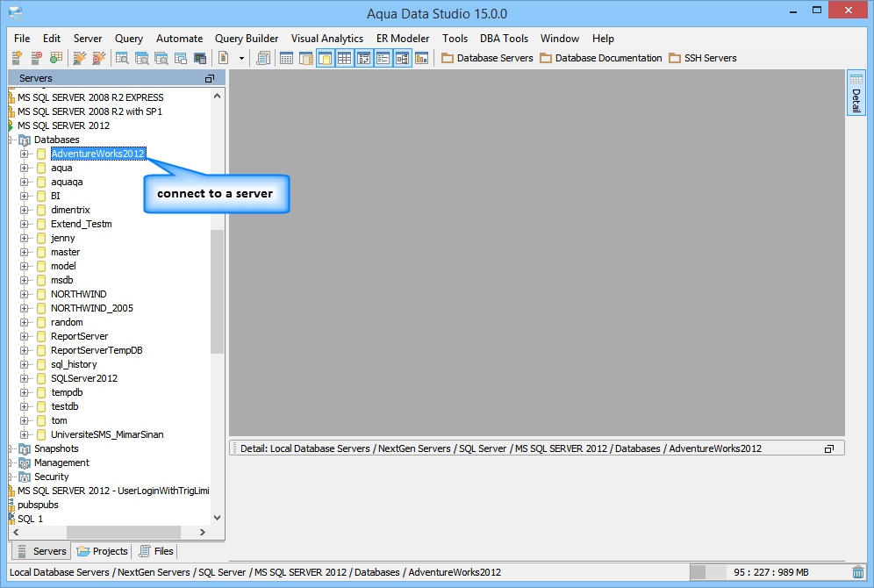The image size is (874, 588).
Task: Toggle the diagram hierarchy toolbar button
Action: 403,58
